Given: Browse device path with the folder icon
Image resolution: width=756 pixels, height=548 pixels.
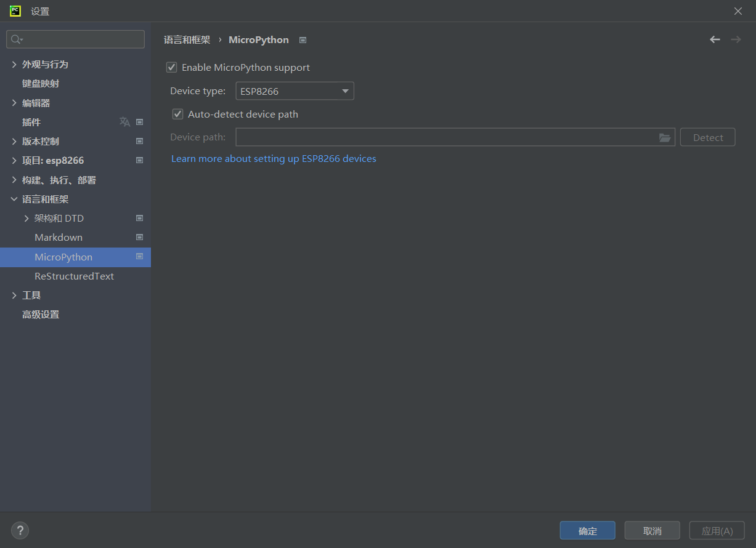Looking at the screenshot, I should pos(665,137).
